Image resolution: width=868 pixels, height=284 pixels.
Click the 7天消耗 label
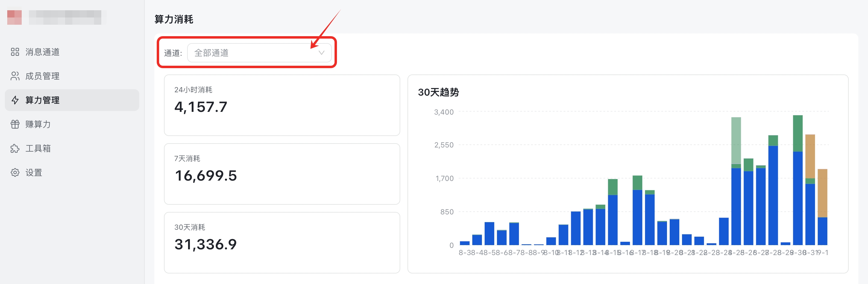pos(187,159)
